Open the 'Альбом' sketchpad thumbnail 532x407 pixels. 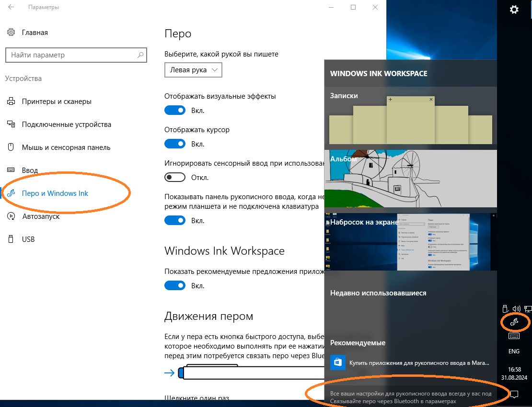410,179
